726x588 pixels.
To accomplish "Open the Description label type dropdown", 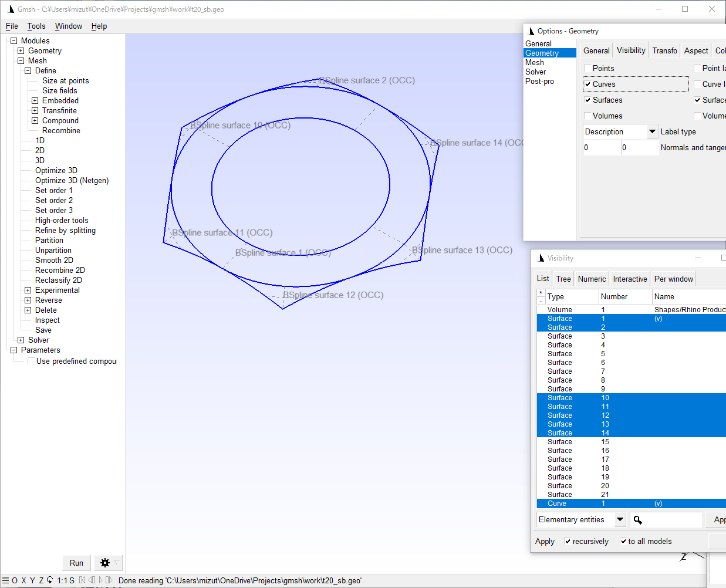I will click(x=651, y=131).
